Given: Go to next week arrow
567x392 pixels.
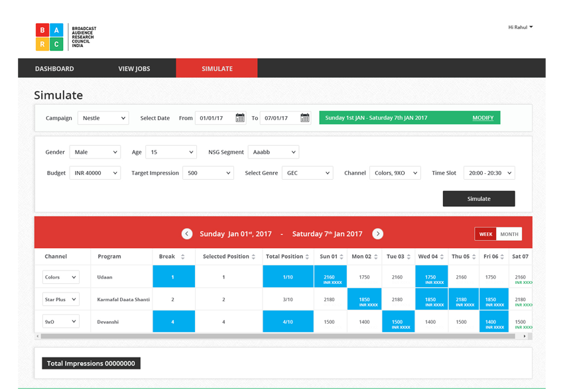Looking at the screenshot, I should [x=377, y=233].
